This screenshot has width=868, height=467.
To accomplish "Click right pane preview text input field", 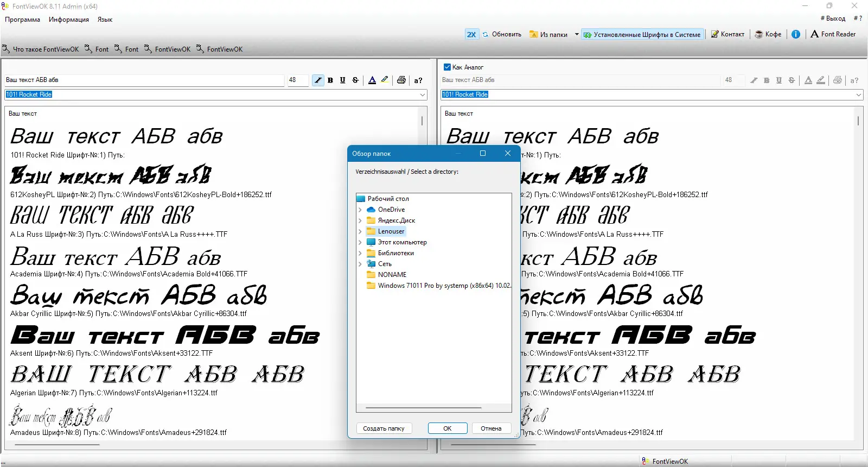I will click(x=580, y=80).
